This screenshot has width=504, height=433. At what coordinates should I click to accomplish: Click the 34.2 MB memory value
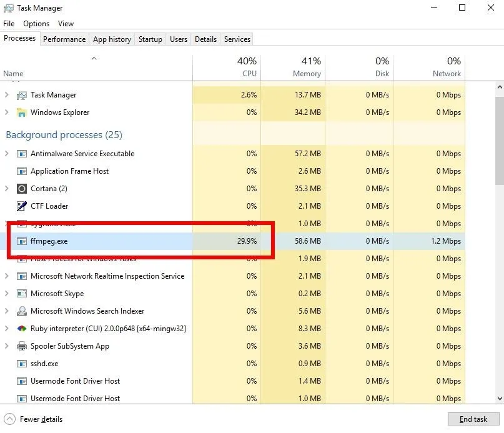tap(308, 112)
